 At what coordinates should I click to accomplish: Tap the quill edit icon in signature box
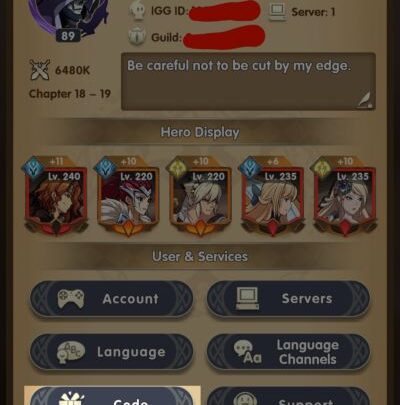coord(365,100)
